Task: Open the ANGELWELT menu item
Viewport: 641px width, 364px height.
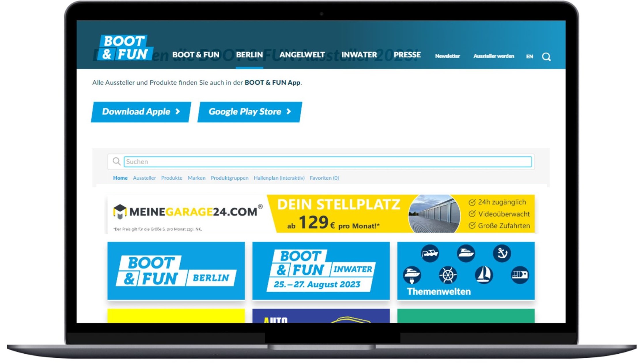Action: click(302, 55)
